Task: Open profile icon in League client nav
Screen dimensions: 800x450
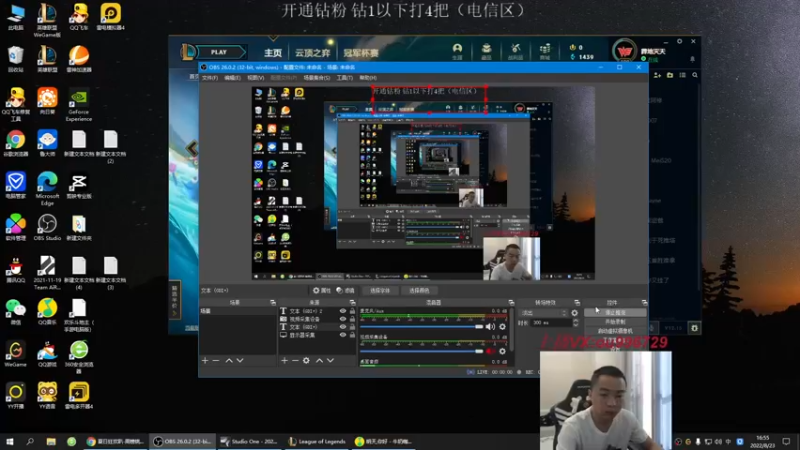Action: pyautogui.click(x=457, y=50)
